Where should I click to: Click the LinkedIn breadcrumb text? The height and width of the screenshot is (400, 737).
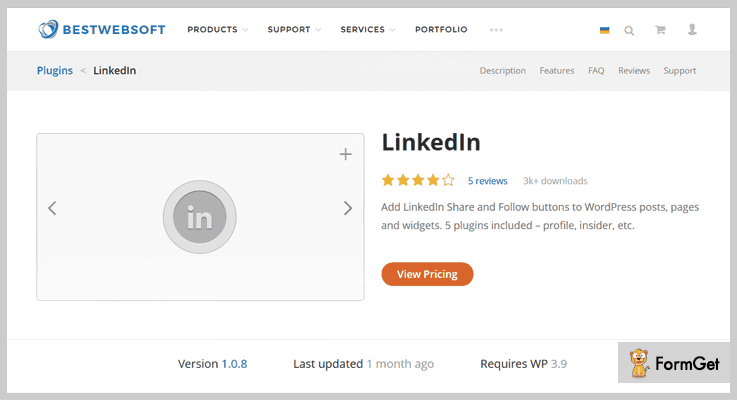(115, 71)
